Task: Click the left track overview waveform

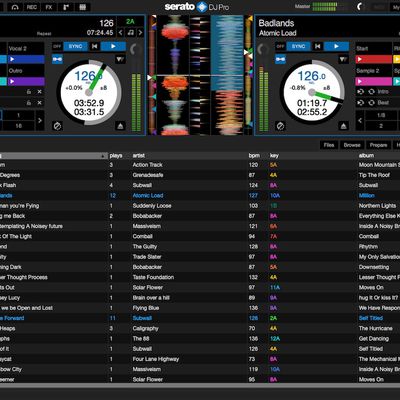Action: tap(152, 75)
